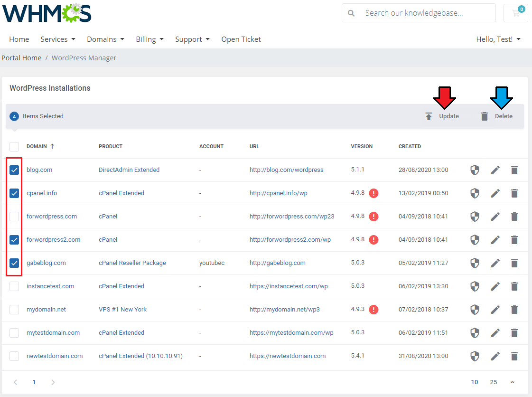Go to previous page arrow
Viewport: 532px width, 397px height.
[15, 382]
